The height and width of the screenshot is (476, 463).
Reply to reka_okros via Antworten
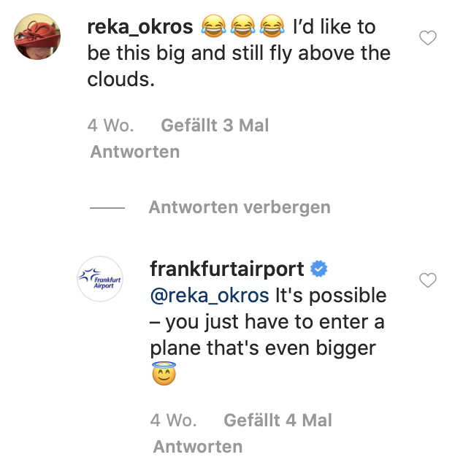point(134,152)
